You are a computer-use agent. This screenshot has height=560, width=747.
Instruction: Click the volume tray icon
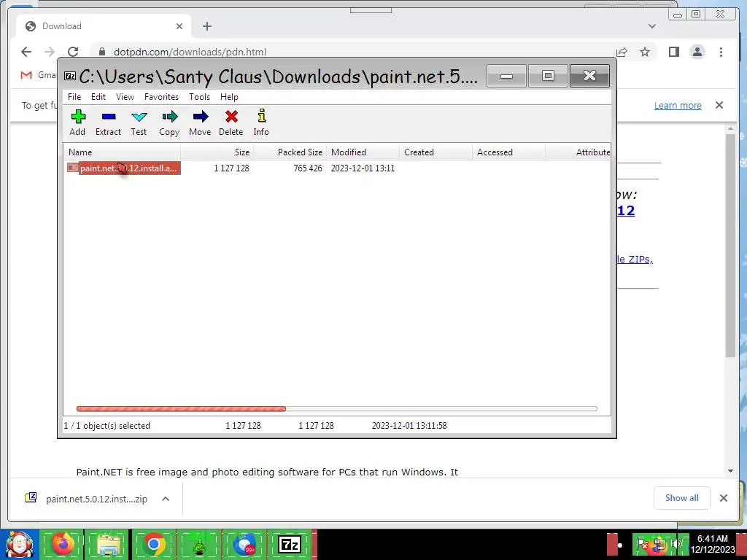(x=676, y=544)
